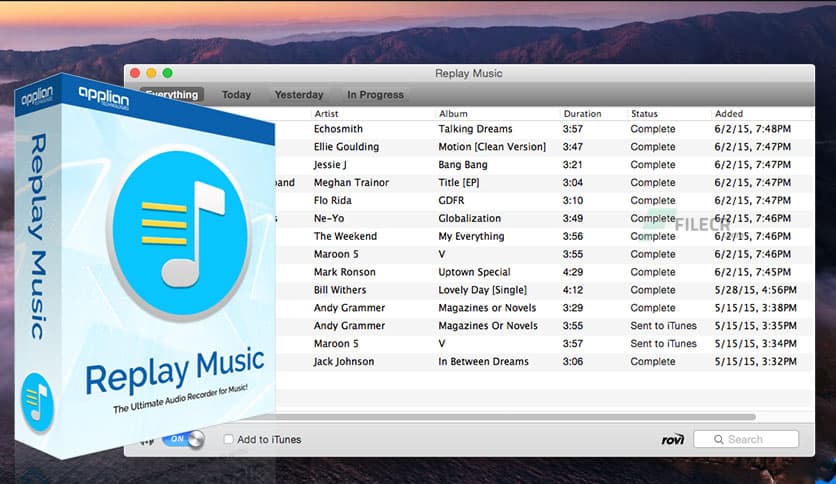Select the Meghan Trainor row

(544, 182)
